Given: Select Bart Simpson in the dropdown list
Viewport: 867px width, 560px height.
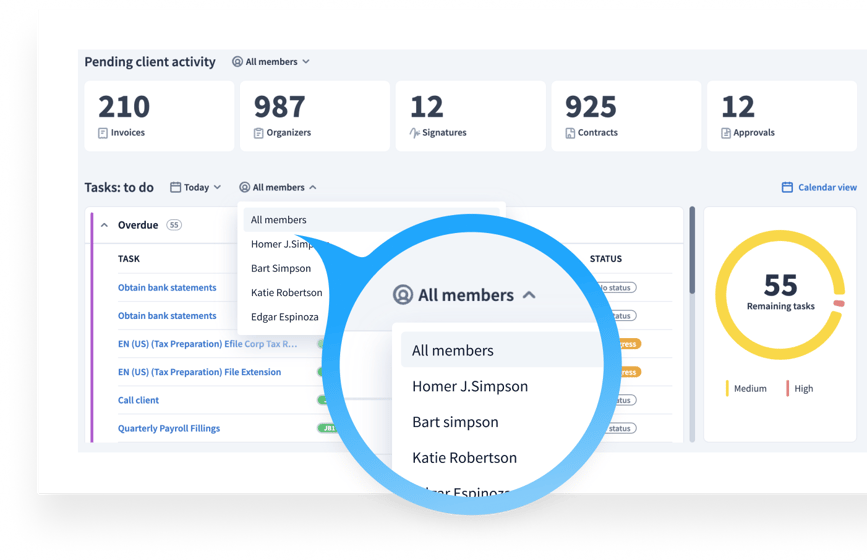Looking at the screenshot, I should [x=281, y=268].
